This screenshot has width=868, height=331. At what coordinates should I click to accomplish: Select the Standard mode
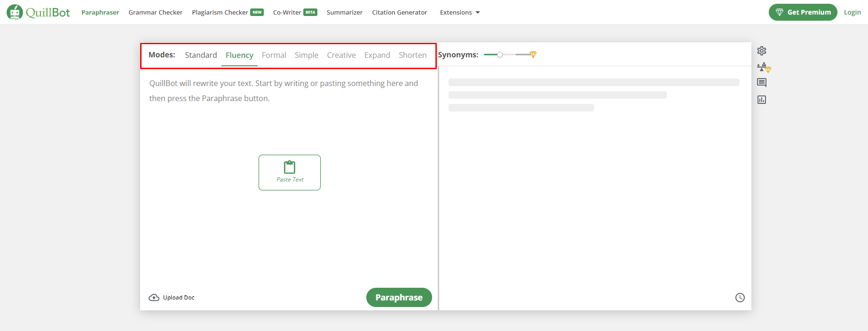tap(201, 55)
